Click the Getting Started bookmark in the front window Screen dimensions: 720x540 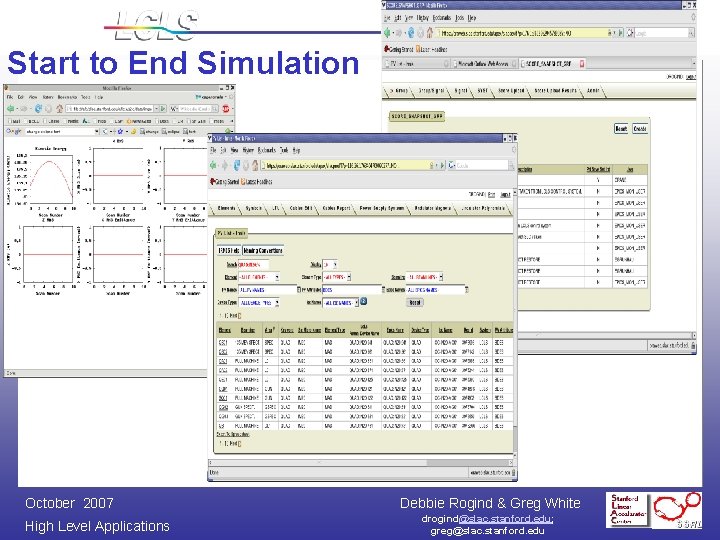[225, 182]
